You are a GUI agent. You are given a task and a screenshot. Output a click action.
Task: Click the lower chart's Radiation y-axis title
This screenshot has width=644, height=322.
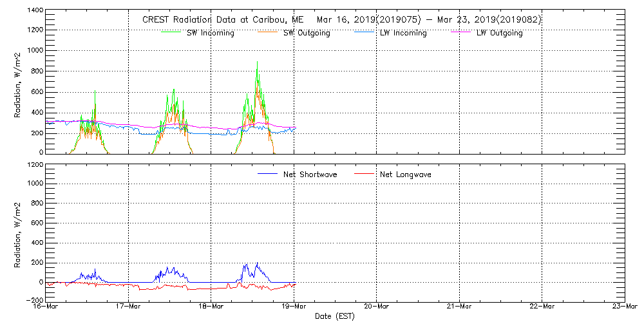pyautogui.click(x=18, y=233)
